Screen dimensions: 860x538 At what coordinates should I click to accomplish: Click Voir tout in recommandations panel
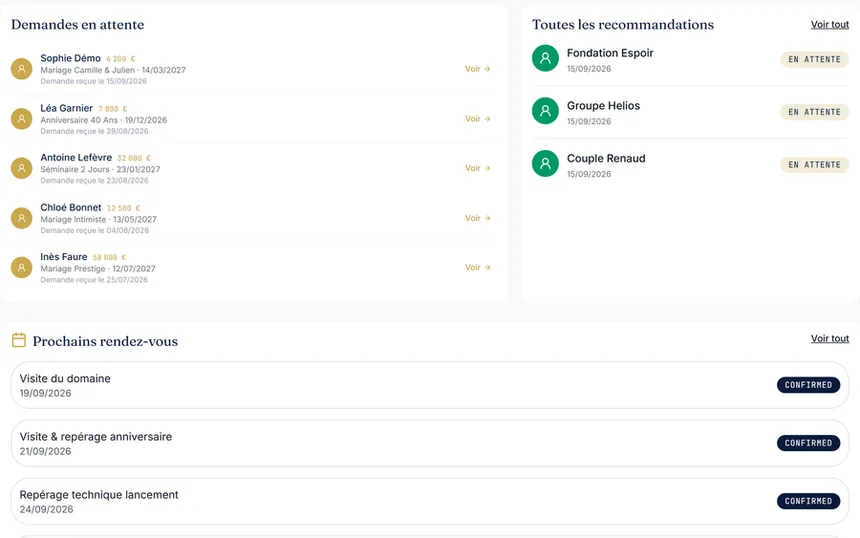[x=829, y=25]
